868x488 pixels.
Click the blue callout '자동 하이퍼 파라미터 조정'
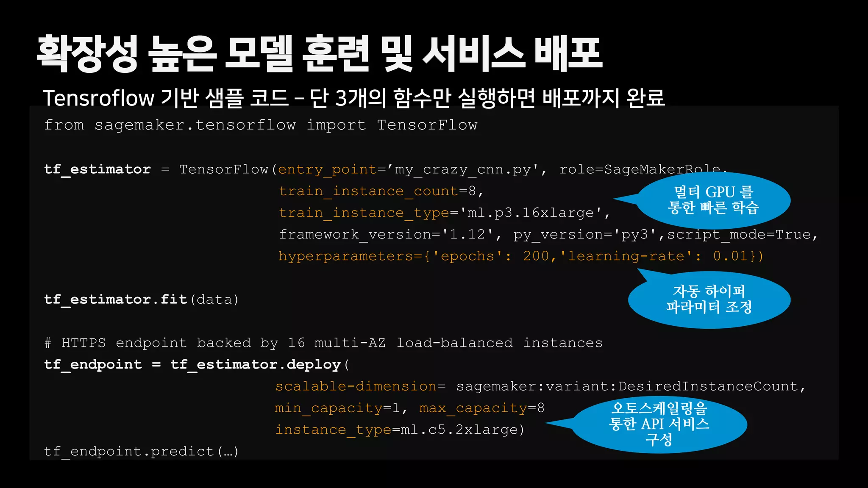tap(709, 299)
